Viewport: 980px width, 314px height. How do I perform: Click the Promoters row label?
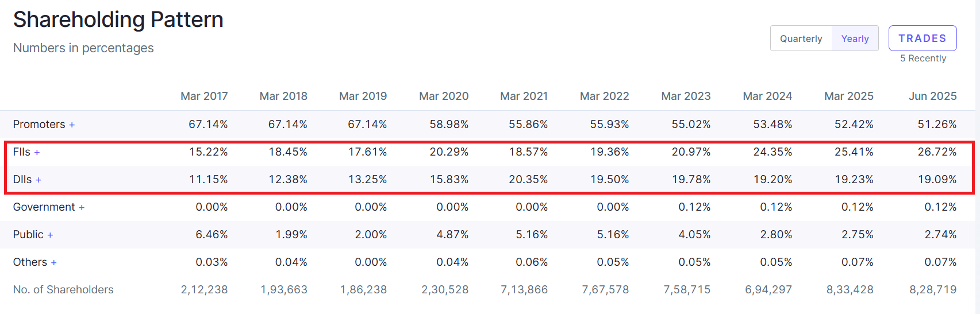pos(39,125)
